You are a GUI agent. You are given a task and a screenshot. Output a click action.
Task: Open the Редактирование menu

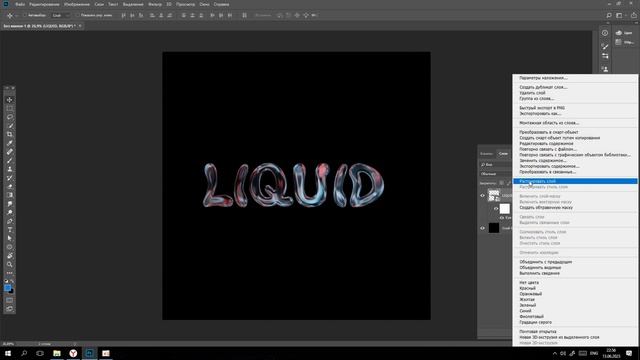click(x=44, y=4)
